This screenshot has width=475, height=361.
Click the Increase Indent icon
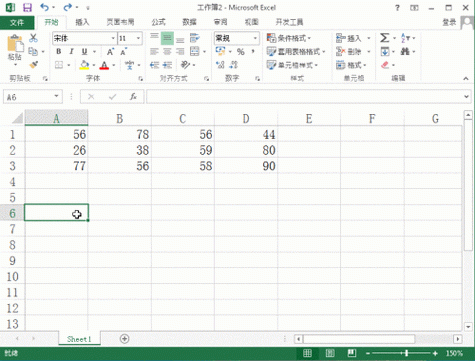tap(167, 65)
